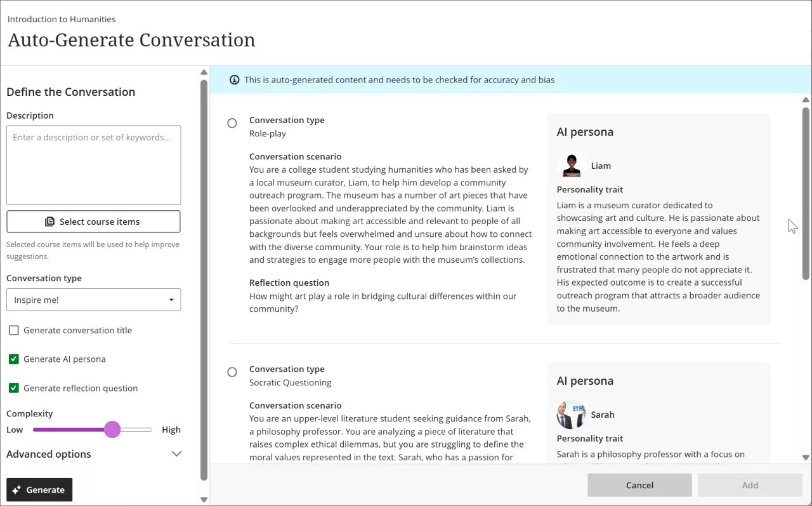The image size is (812, 506).
Task: Click the Select course items document icon
Action: [49, 221]
